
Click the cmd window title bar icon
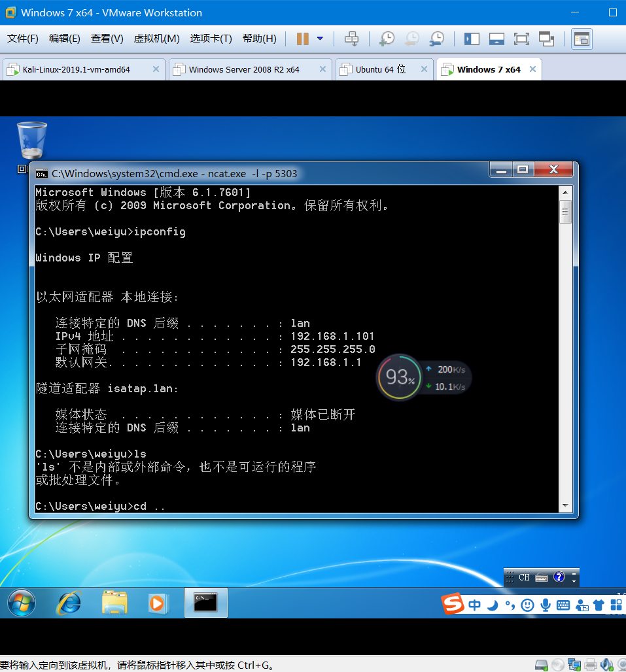point(42,174)
